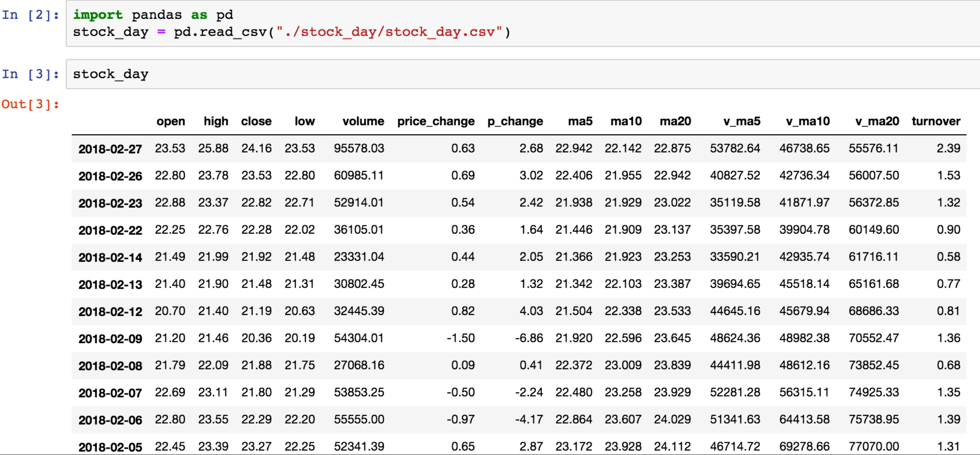
Task: Click the 'open' column header
Action: coord(171,121)
